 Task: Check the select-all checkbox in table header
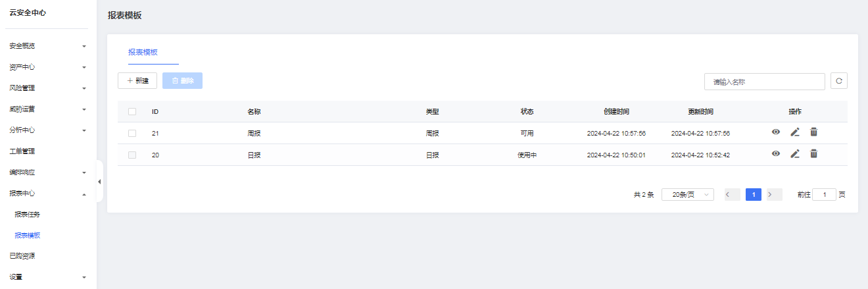pos(132,111)
